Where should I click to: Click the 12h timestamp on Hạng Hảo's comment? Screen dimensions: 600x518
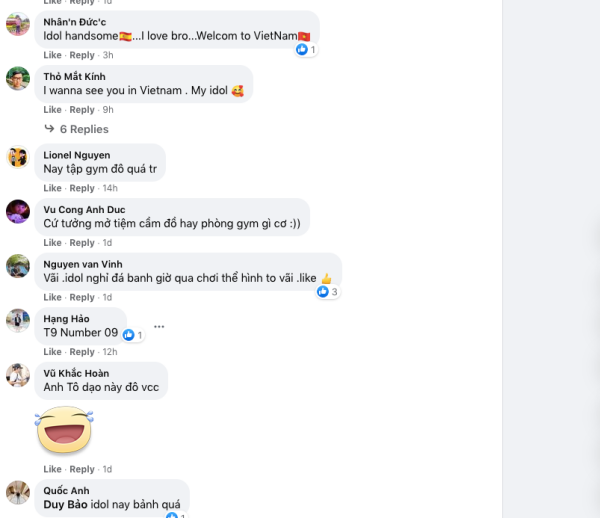coord(110,352)
